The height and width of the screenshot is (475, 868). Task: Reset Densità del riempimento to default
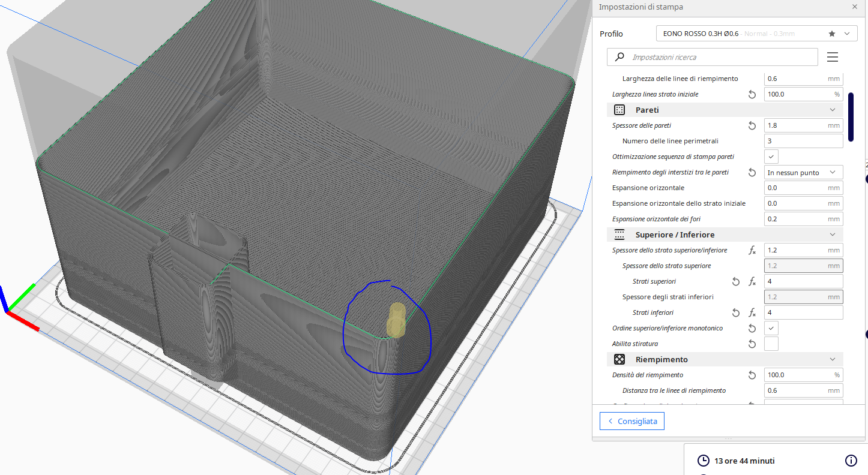click(x=752, y=375)
